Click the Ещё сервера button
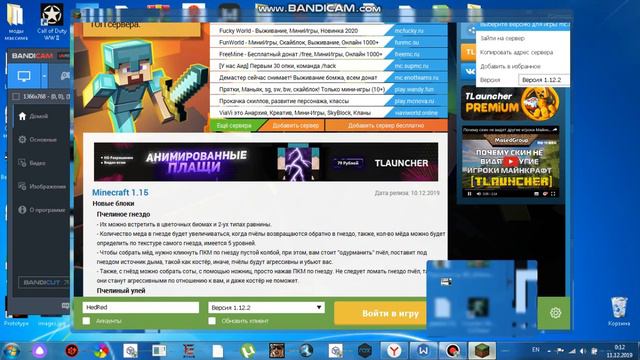The height and width of the screenshot is (360, 640). coord(234,126)
